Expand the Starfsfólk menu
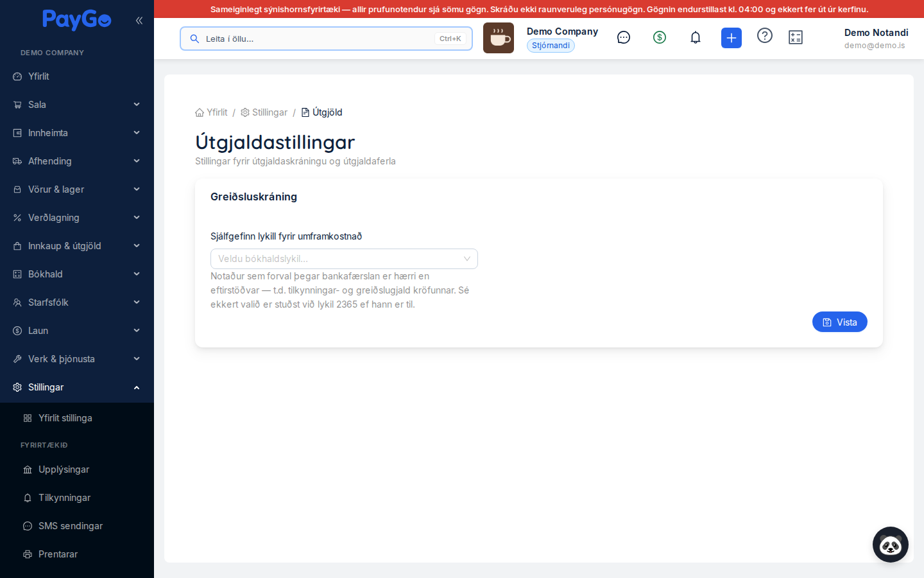Image resolution: width=924 pixels, height=578 pixels. point(77,302)
